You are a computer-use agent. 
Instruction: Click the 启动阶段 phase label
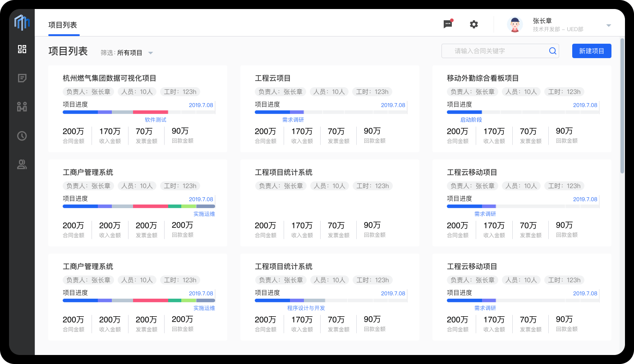(471, 120)
